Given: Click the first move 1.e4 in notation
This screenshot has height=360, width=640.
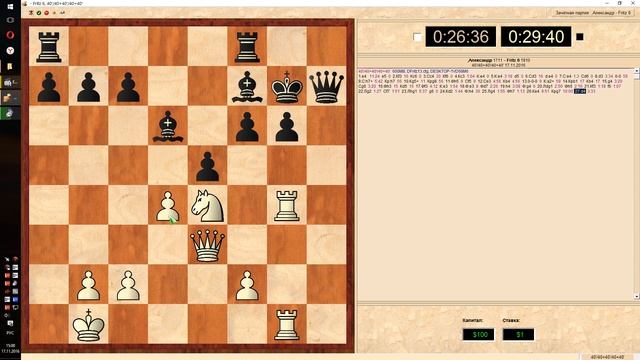Looking at the screenshot, I should (363, 76).
